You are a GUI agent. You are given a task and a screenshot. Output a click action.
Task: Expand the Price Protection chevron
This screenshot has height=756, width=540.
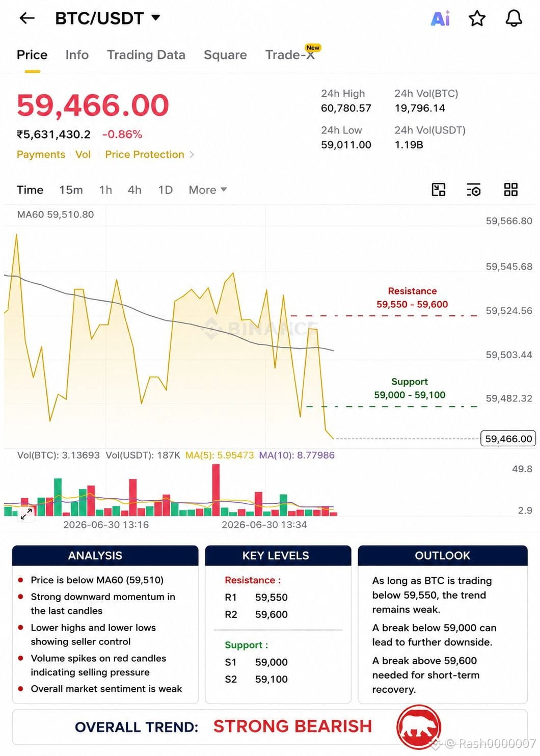(192, 154)
